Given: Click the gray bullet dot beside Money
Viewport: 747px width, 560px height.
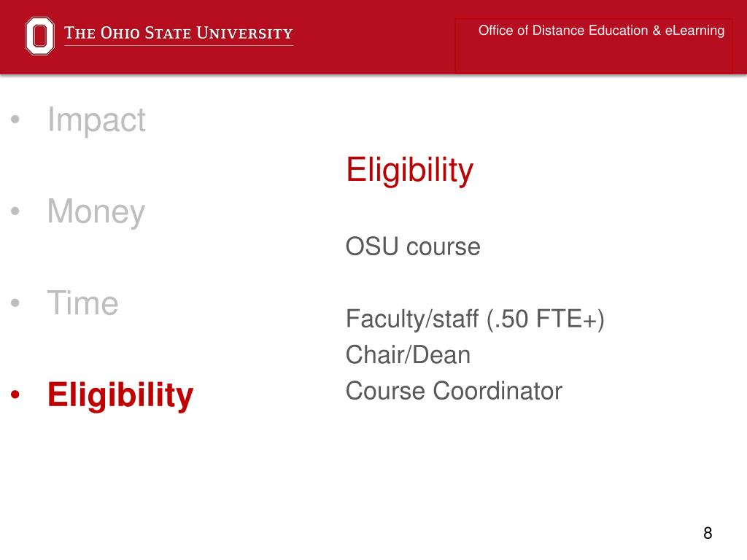Looking at the screenshot, I should [x=15, y=211].
